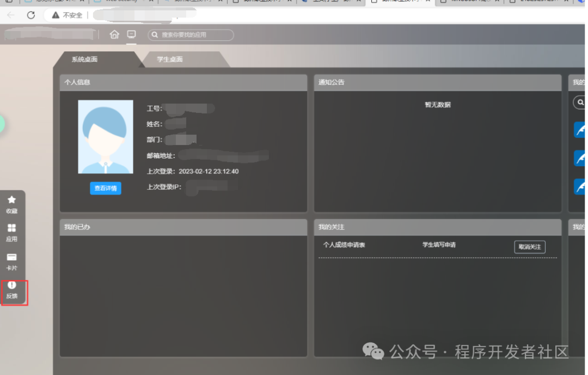Open the home icon in portal header
588x375 pixels.
(x=114, y=34)
